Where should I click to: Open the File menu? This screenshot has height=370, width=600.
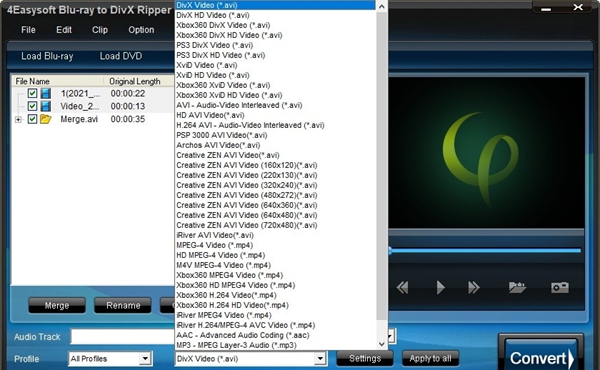tap(28, 30)
